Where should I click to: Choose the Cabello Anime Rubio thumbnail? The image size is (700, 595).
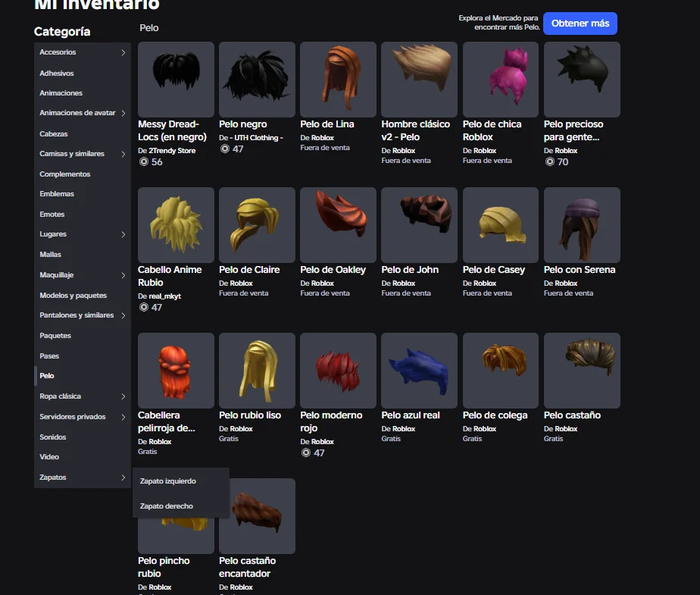[x=176, y=225]
